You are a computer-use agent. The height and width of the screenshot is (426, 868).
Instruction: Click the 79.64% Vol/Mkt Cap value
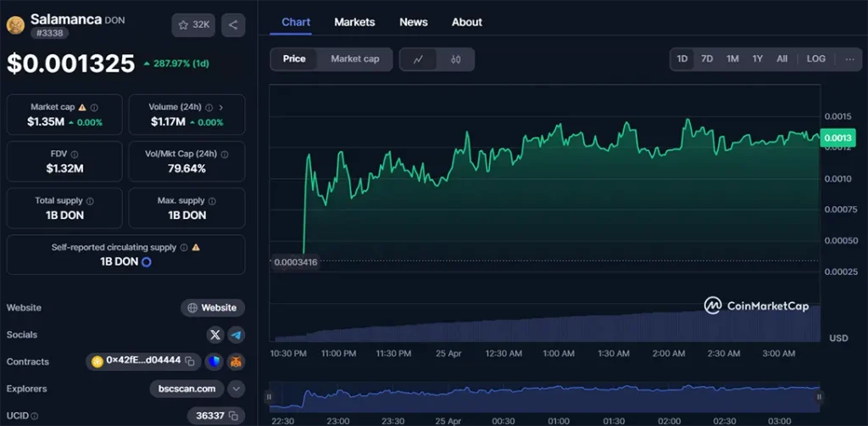(x=186, y=169)
